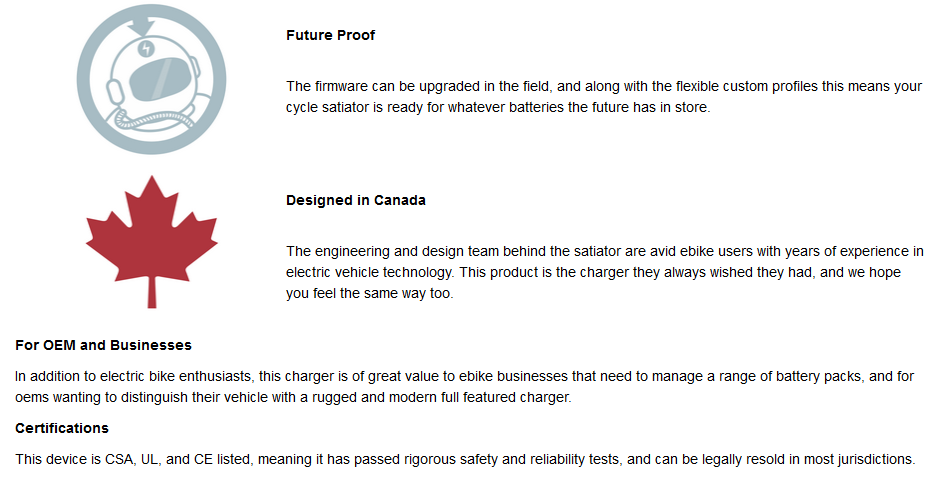Click the coiled collar ring under the helmet
This screenshot has width=945, height=478.
154,119
